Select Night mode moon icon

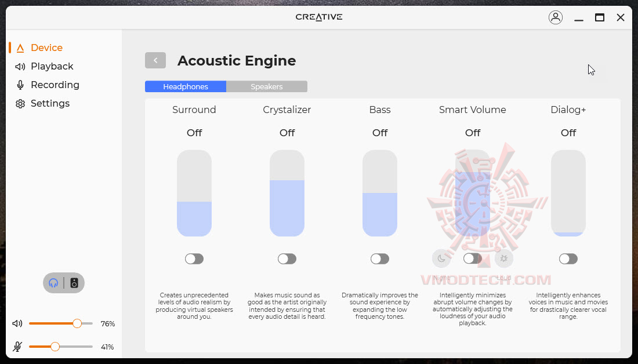point(441,259)
